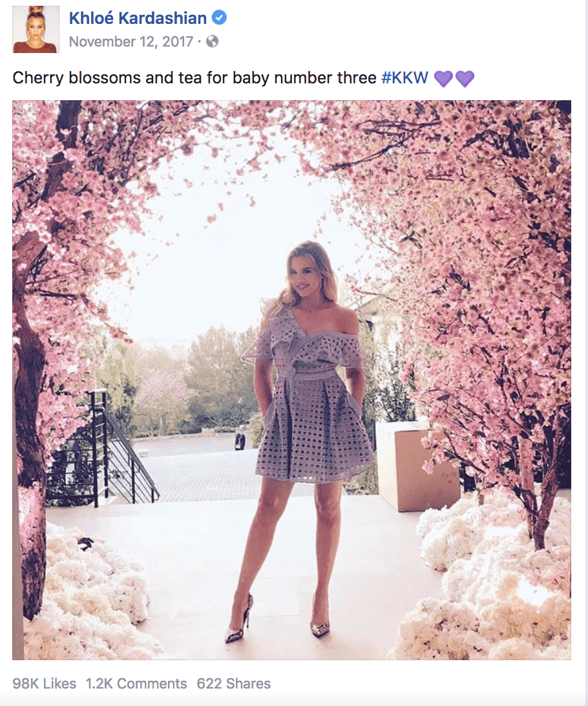Screen dimensions: 588x706
Task: Click the caption text about cherry blossoms
Action: (x=194, y=78)
